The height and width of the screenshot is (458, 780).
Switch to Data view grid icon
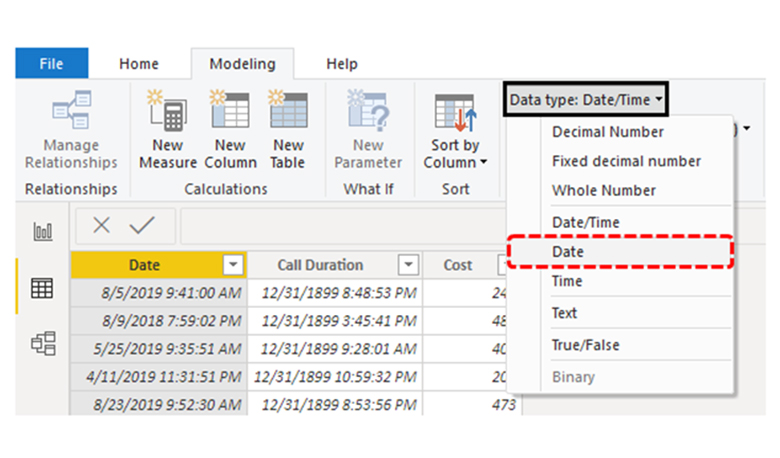pyautogui.click(x=42, y=288)
